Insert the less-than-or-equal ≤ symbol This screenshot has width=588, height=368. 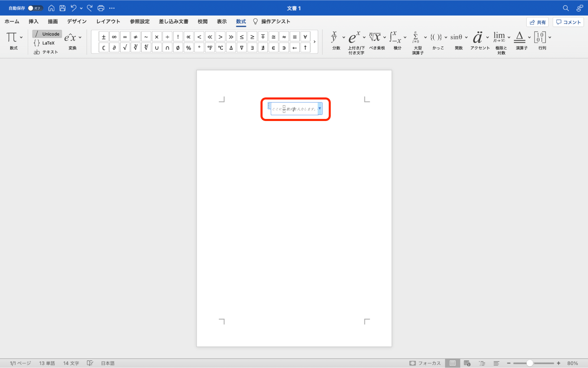[241, 37]
